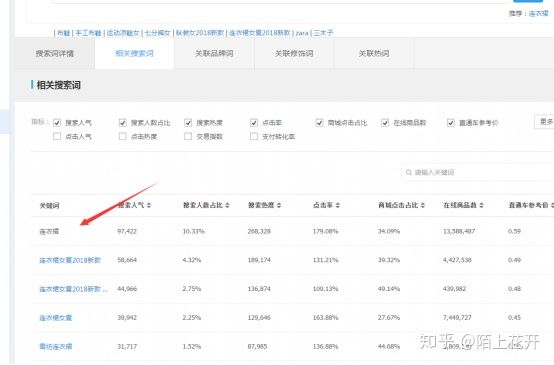Click the 秋装女2018新款 recent search link
Viewport: 554px width, 365px height.
(x=200, y=33)
